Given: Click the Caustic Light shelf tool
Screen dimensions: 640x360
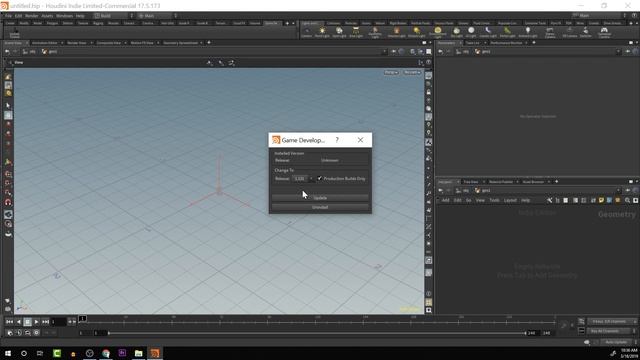Looking at the screenshot, I should click(488, 32).
